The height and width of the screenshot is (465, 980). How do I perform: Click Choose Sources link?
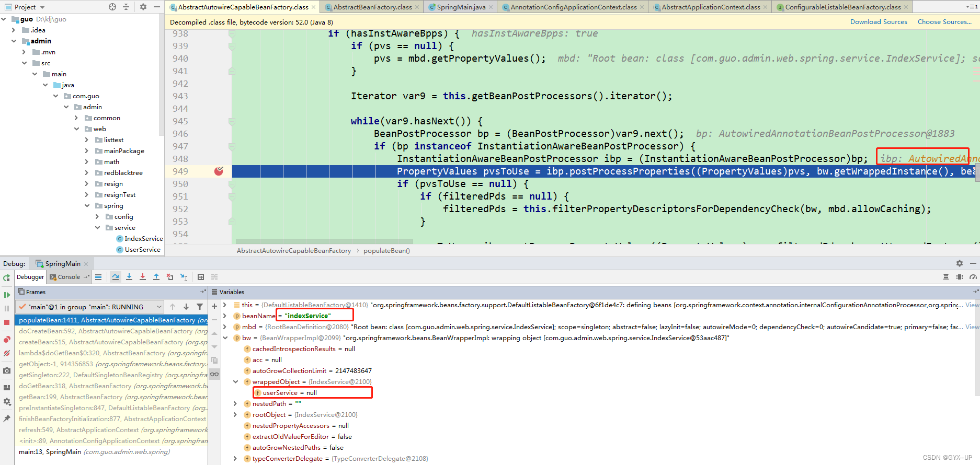pyautogui.click(x=944, y=22)
